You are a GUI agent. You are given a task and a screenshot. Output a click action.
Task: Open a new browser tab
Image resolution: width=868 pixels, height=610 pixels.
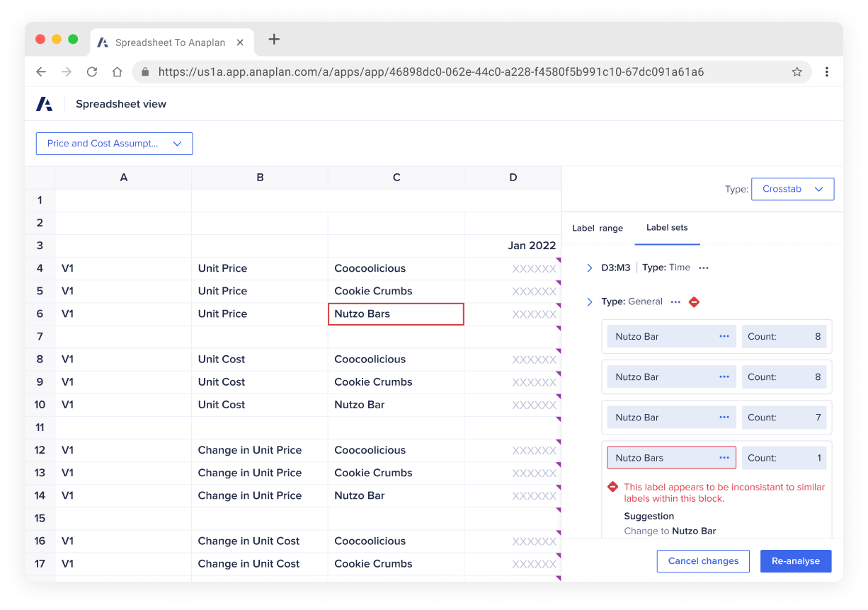274,40
